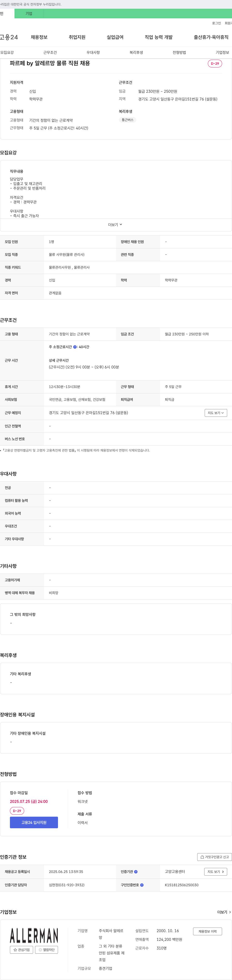This screenshot has height=980, width=232.
Task: Click certification number K151812506250030
Action: [x=181, y=885]
